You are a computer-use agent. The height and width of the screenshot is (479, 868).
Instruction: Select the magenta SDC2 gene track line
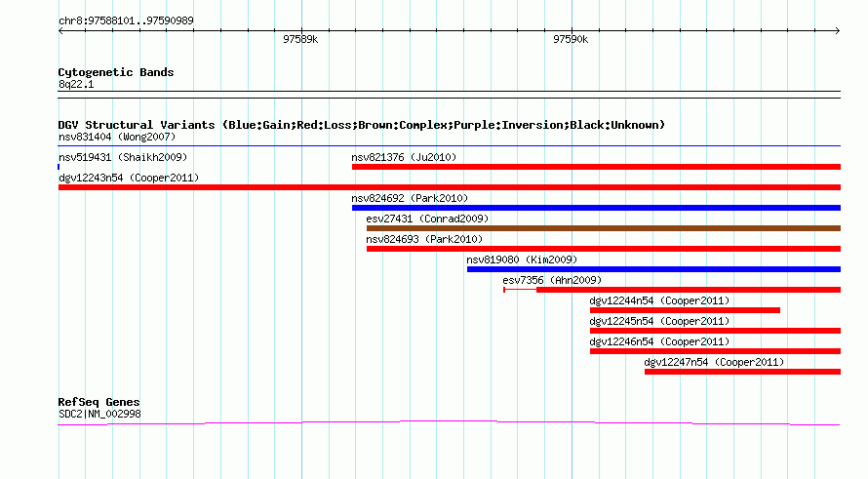449,423
